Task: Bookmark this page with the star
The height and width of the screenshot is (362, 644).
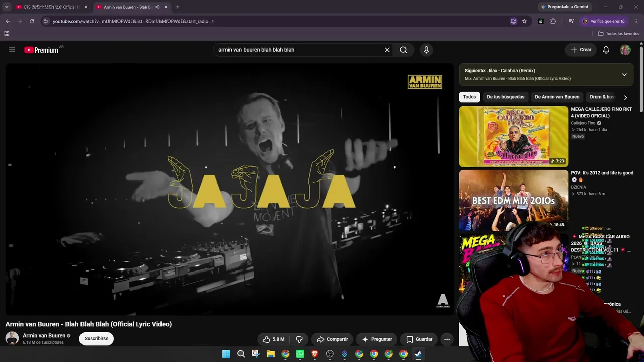Action: click(x=524, y=21)
